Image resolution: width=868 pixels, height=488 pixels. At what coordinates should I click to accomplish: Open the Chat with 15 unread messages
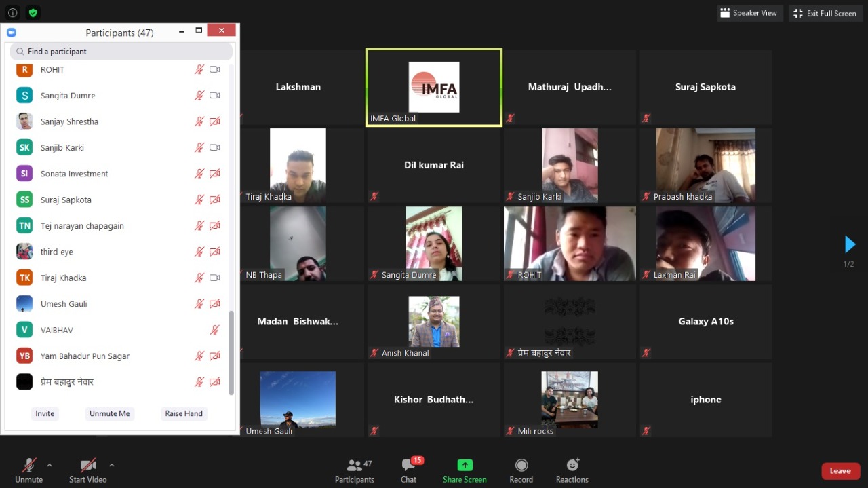(x=409, y=471)
